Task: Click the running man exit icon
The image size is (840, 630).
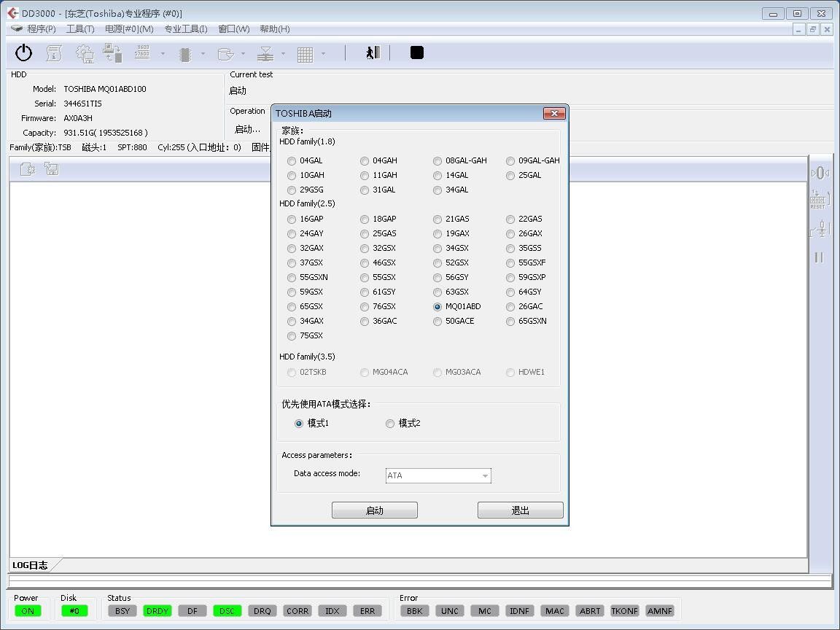Action: pos(373,52)
